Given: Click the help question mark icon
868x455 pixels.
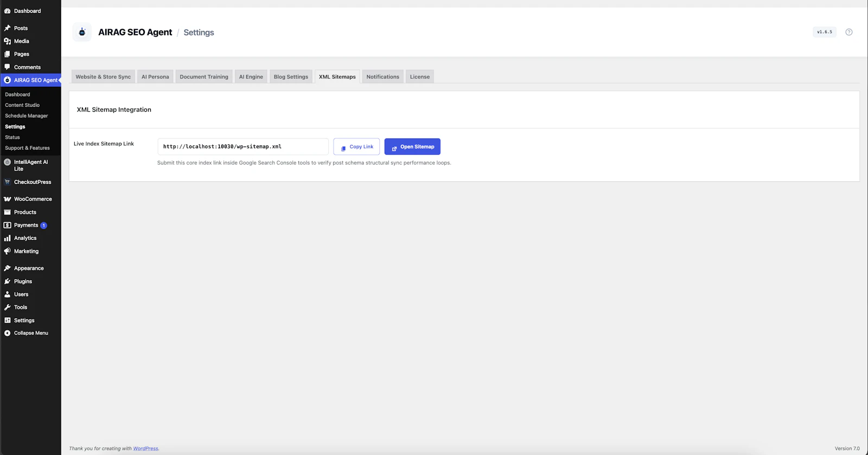Looking at the screenshot, I should [x=849, y=32].
